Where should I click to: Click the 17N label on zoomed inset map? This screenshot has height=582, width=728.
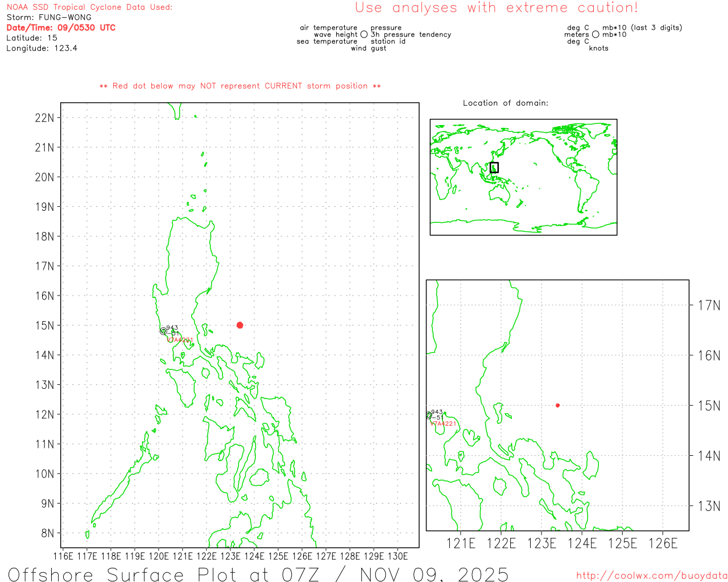(x=709, y=305)
